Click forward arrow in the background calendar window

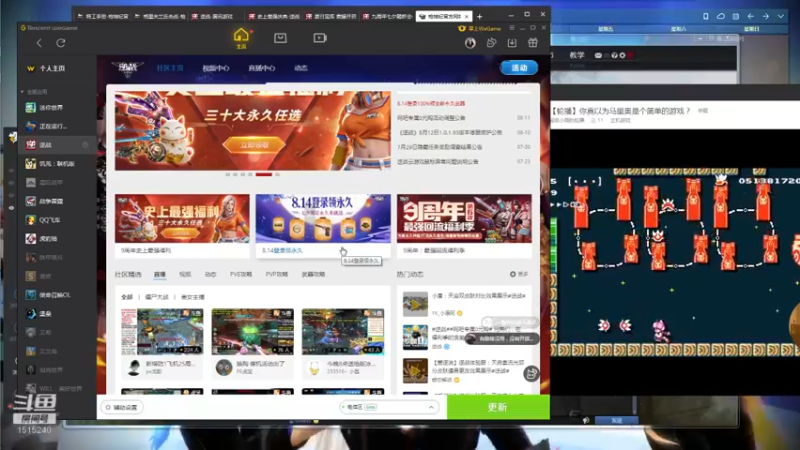coord(765,16)
